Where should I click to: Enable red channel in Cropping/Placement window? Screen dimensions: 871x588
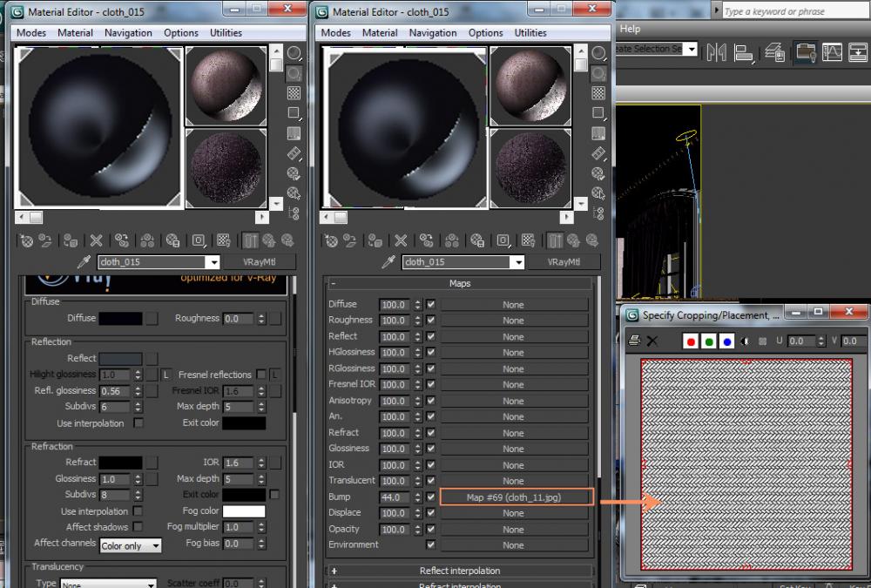tap(691, 341)
